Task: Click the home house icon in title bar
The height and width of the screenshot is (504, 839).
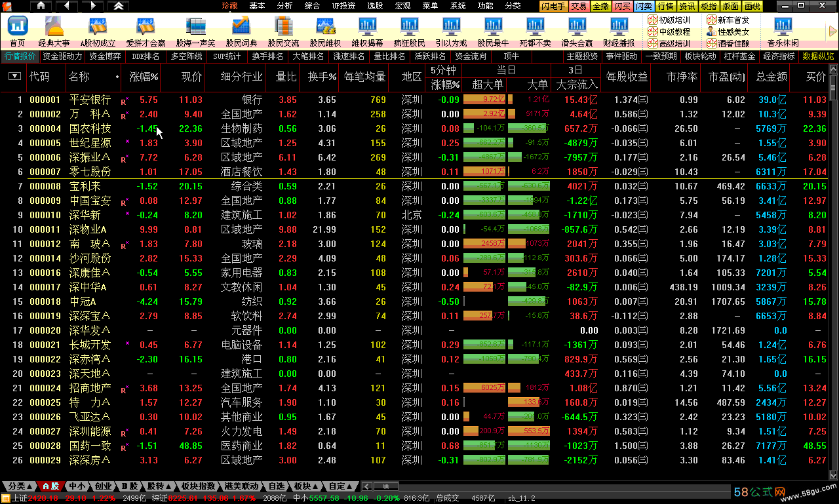Action: (x=41, y=6)
